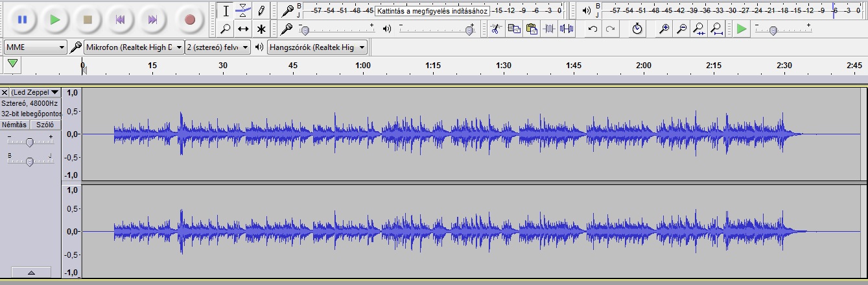Viewport: 868px width, 285px height.
Task: Select the Draw pencil tool
Action: (261, 10)
